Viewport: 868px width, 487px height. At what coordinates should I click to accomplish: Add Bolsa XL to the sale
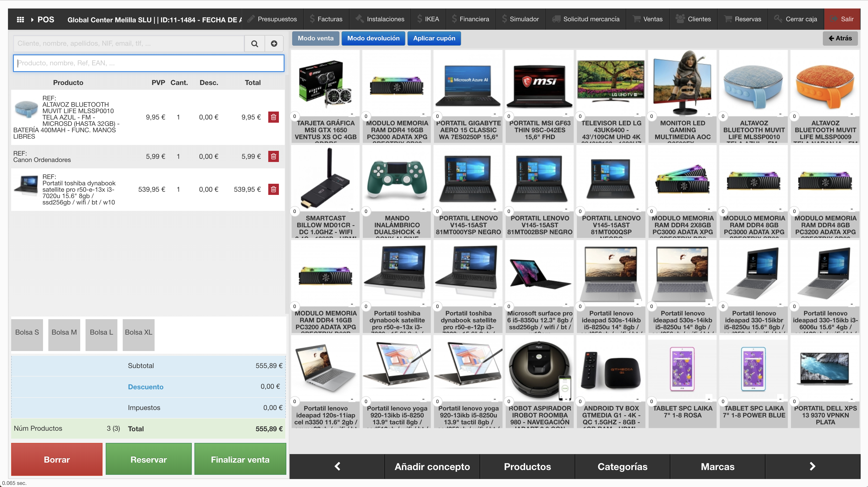click(138, 335)
